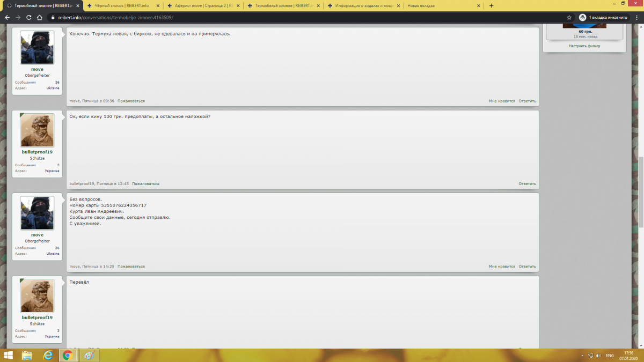Close the Чёрный список tab
The image size is (644, 362).
[x=157, y=5]
